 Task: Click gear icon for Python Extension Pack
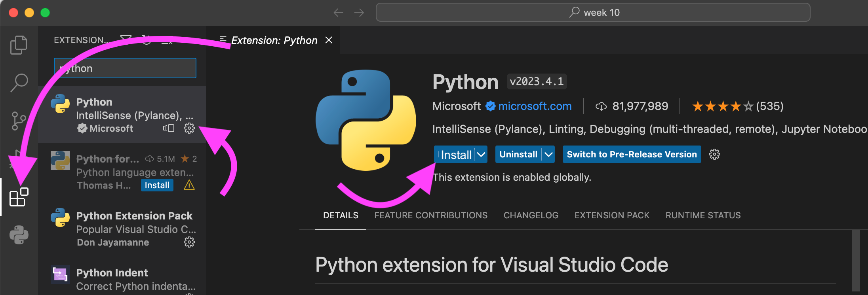(x=189, y=242)
